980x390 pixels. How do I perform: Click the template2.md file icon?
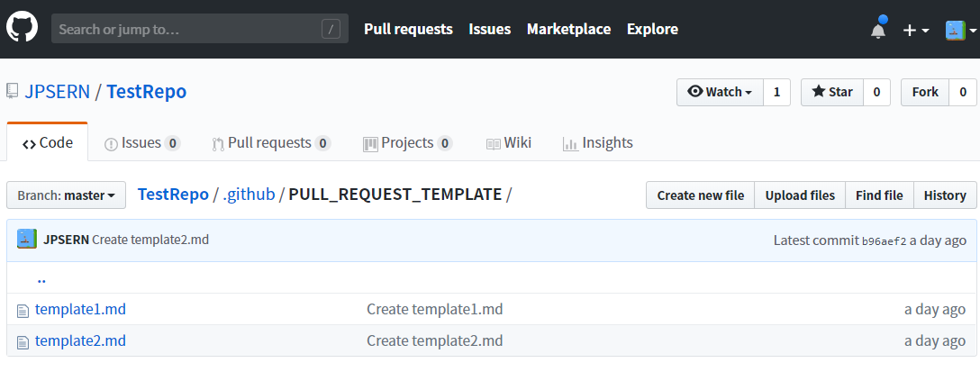(x=23, y=342)
